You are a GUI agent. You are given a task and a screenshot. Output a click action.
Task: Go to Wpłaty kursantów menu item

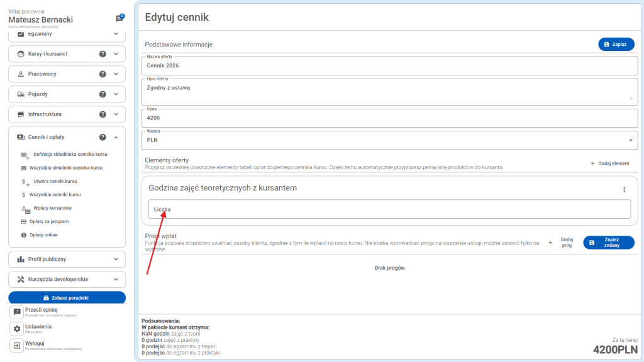coord(52,208)
